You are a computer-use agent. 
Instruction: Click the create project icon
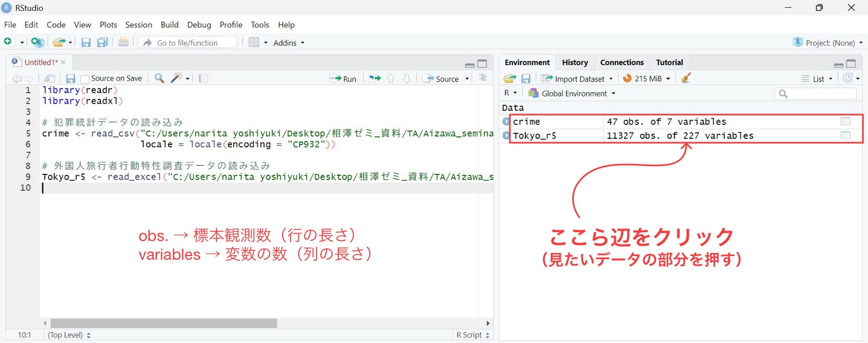coord(37,43)
